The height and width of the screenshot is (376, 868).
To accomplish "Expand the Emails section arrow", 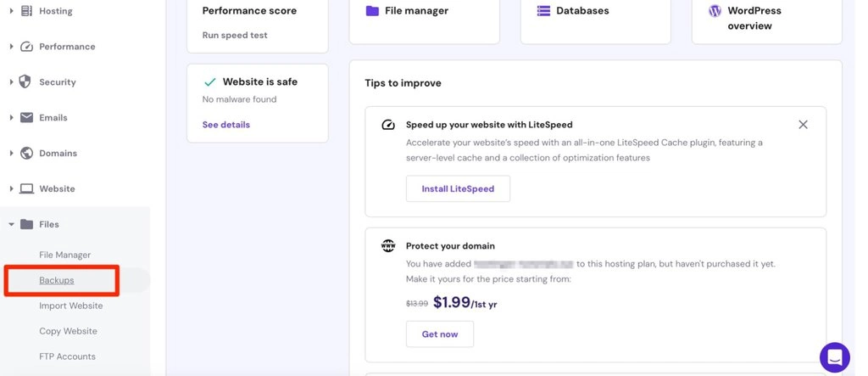I will tap(11, 118).
